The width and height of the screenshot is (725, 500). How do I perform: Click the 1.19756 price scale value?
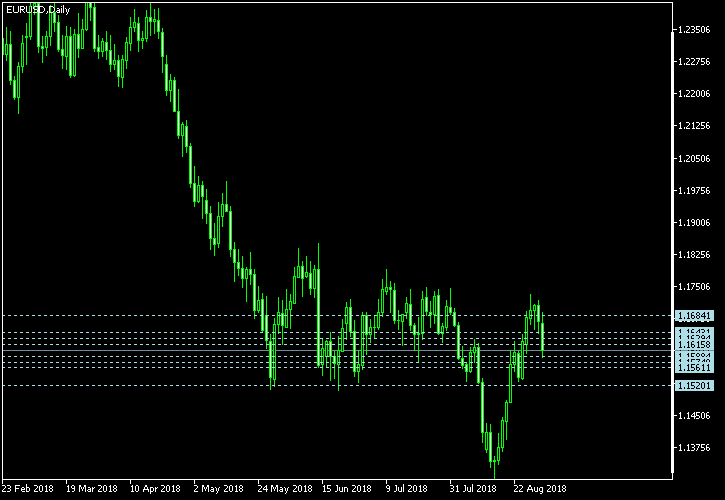click(x=694, y=191)
